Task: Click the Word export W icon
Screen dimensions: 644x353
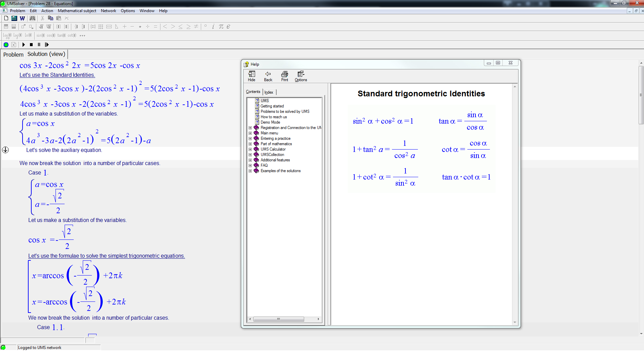Action: [22, 18]
